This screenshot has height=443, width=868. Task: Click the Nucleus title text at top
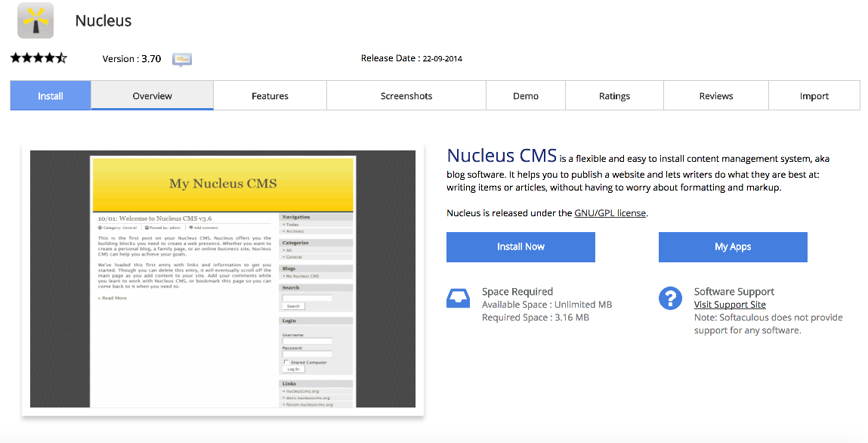103,21
